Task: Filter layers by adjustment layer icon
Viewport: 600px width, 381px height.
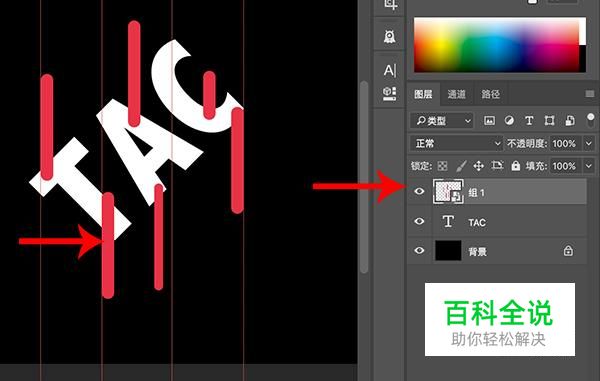Action: click(x=509, y=120)
